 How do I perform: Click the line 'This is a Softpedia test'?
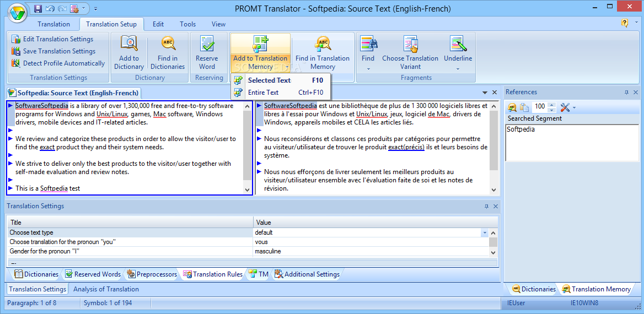47,188
